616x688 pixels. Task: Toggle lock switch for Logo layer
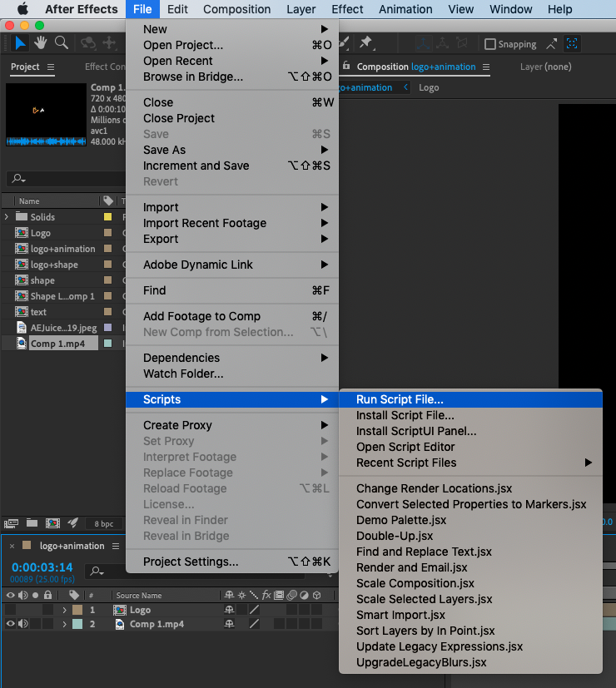(47, 610)
